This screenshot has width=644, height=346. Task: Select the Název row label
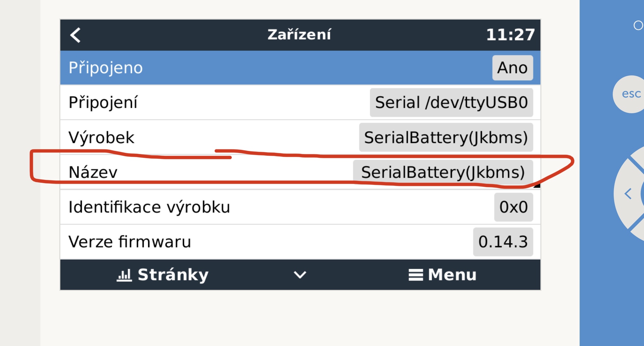pos(93,172)
